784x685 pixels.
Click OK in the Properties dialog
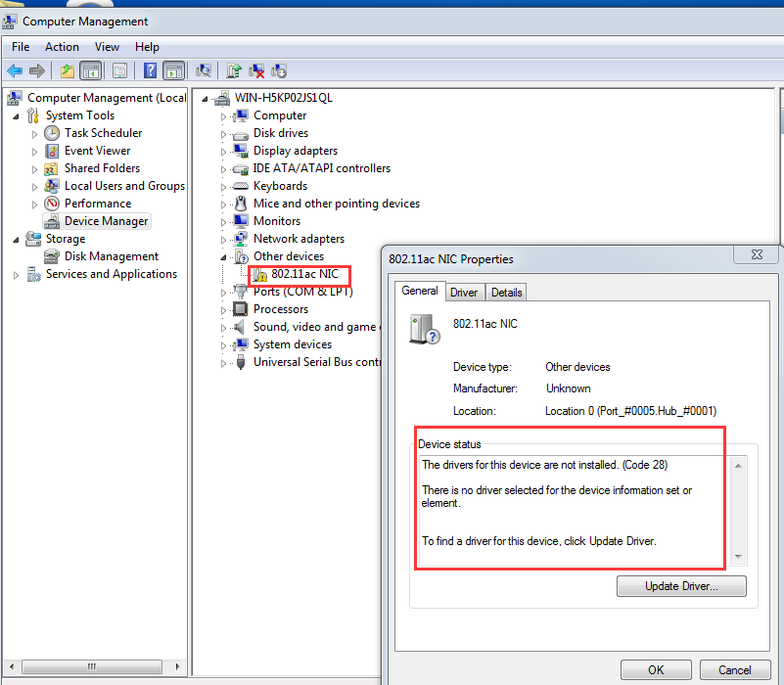click(656, 670)
